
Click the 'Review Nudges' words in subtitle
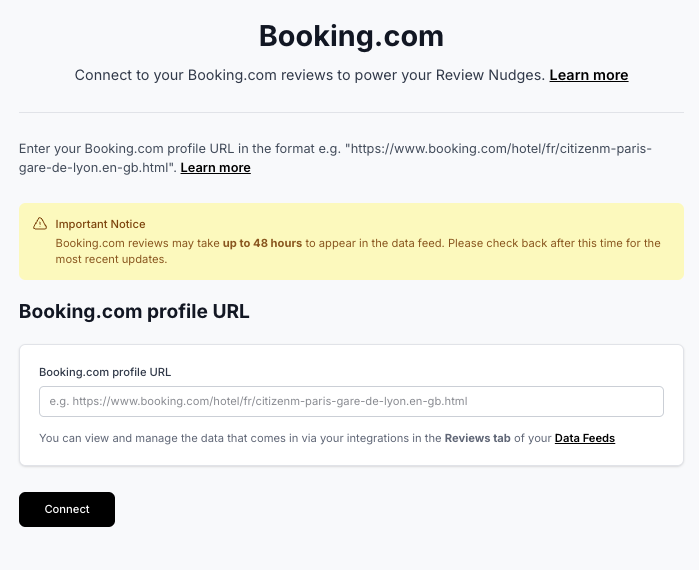489,75
